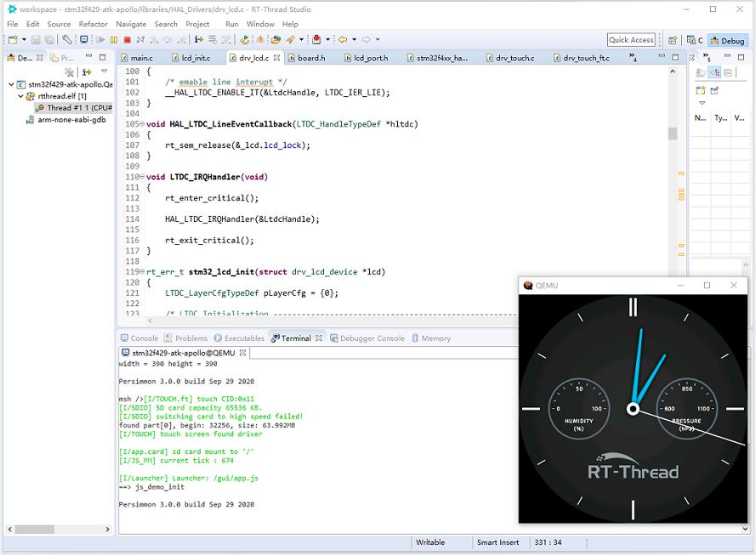Click the yellow Suspend debug icon
Screen dimensions: 756x555
click(x=114, y=39)
